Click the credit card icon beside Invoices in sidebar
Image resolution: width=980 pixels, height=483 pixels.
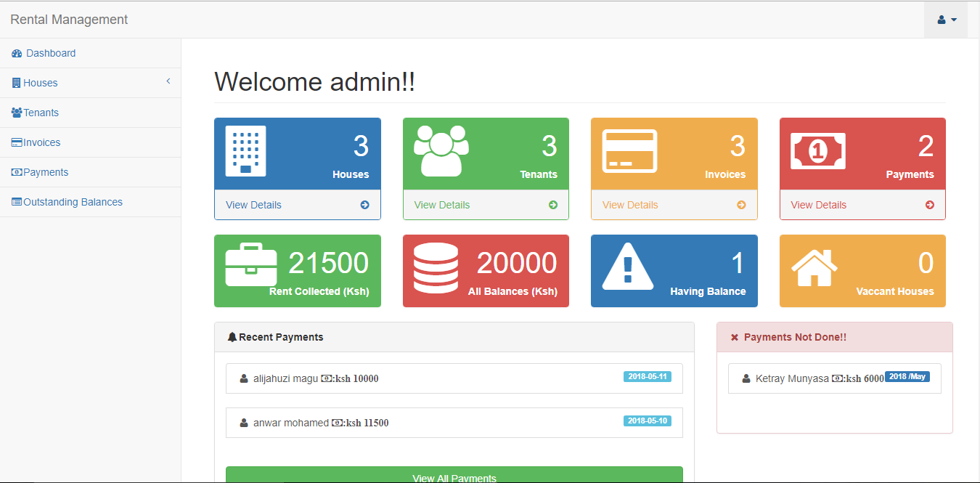click(x=17, y=142)
